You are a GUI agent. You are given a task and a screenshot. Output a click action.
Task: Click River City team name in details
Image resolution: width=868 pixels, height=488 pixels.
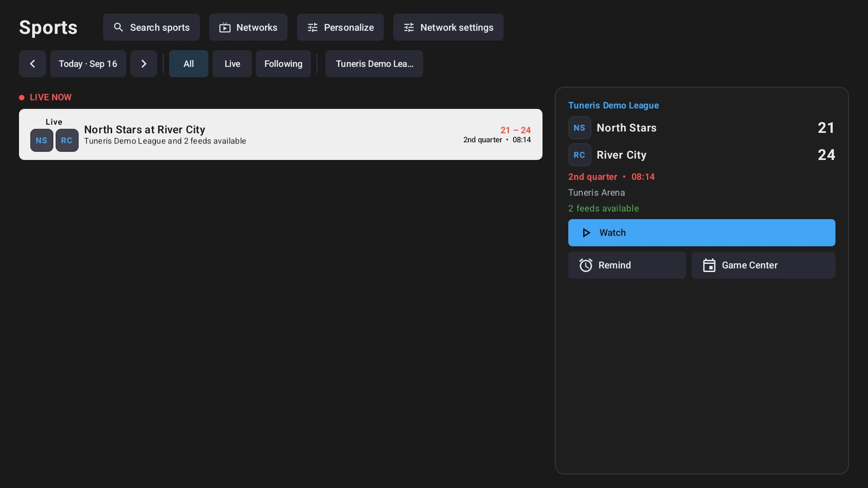622,155
